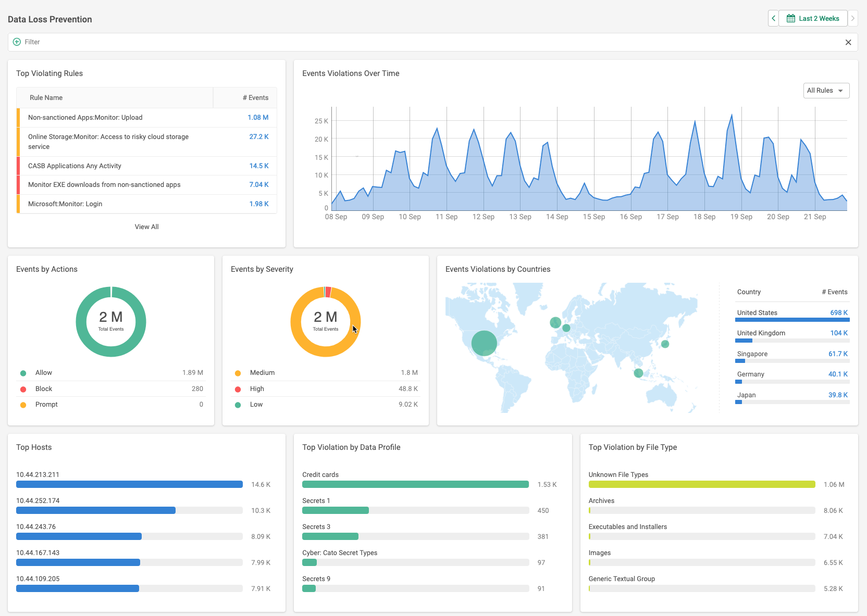Click the X to clear the filter bar

(x=848, y=42)
